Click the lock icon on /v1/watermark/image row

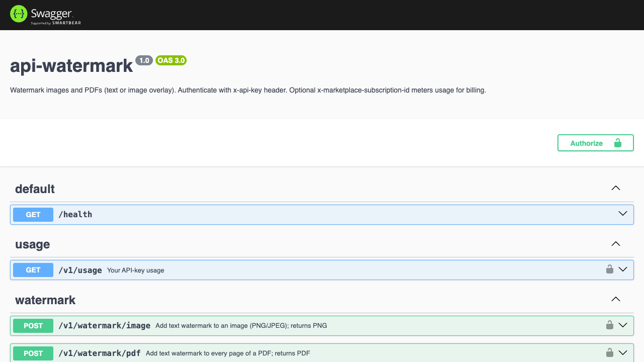(x=609, y=325)
